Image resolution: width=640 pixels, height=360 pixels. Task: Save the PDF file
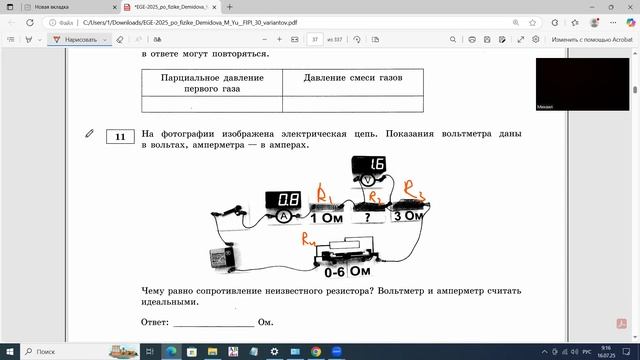click(487, 40)
